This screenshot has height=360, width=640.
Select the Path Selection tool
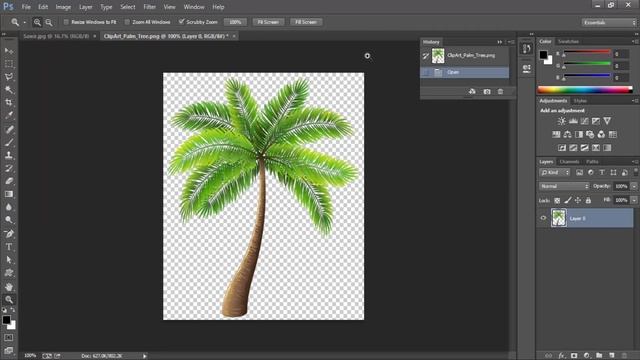tap(9, 260)
